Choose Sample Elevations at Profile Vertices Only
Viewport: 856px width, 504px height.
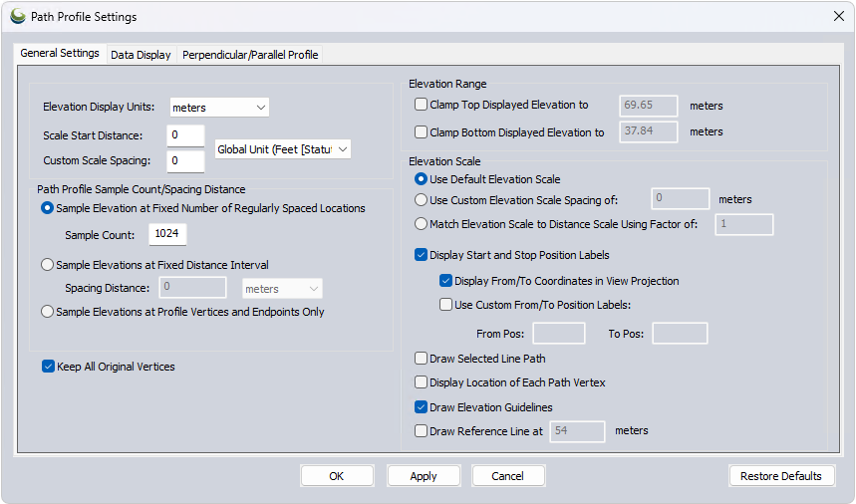(47, 312)
